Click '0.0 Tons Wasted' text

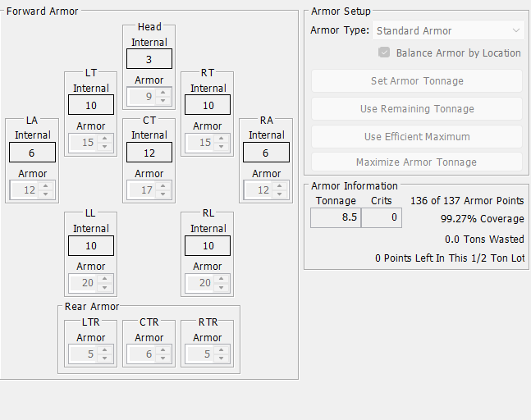[484, 240]
